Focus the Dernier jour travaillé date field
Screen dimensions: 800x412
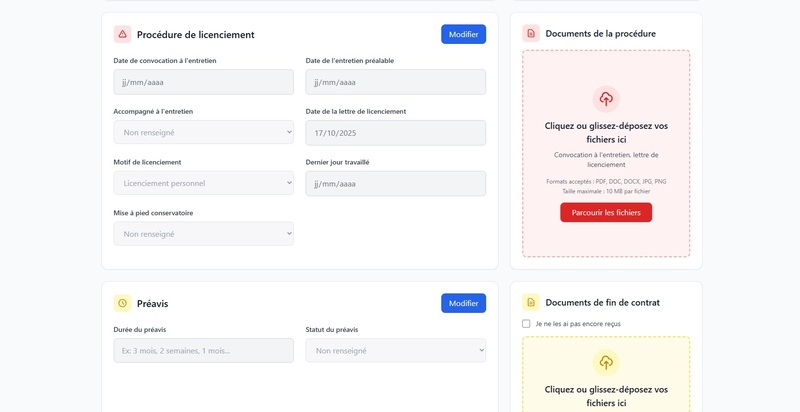[395, 183]
